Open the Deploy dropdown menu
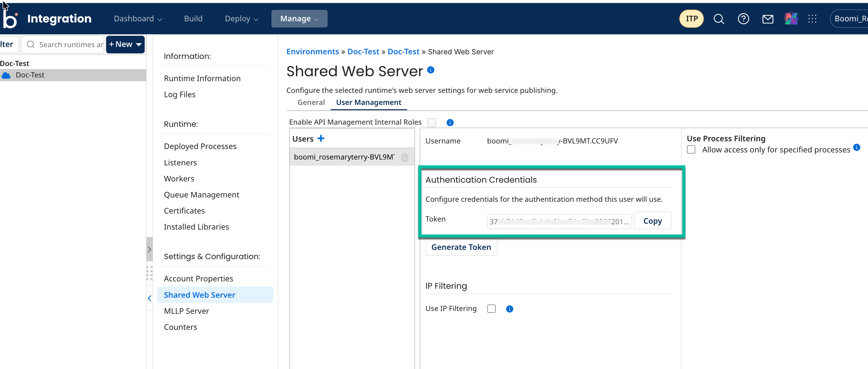 241,19
